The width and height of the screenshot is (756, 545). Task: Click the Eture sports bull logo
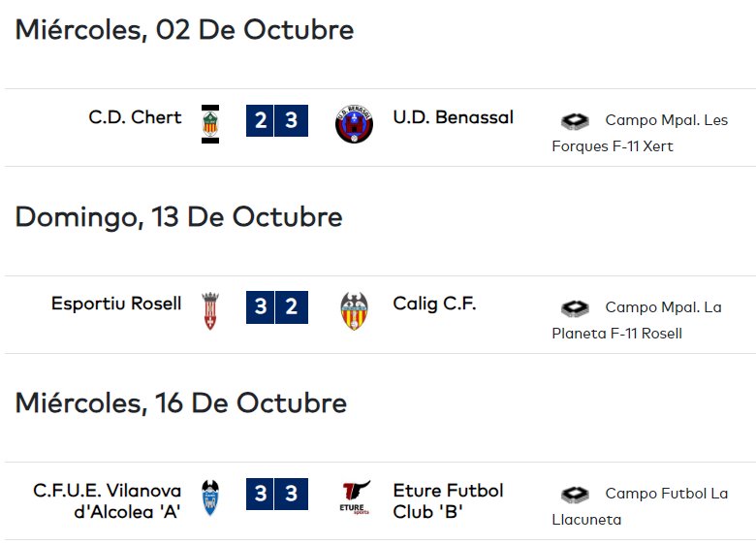point(355,497)
